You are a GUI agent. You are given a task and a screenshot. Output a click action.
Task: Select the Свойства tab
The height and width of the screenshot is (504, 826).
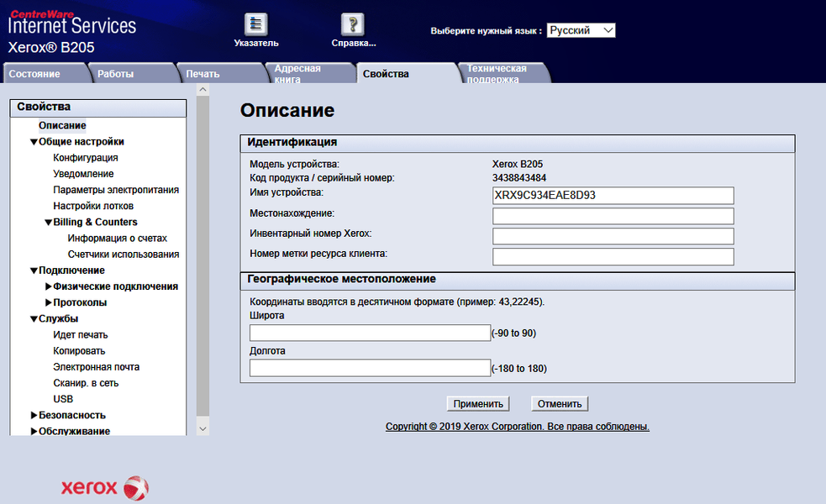(407, 73)
